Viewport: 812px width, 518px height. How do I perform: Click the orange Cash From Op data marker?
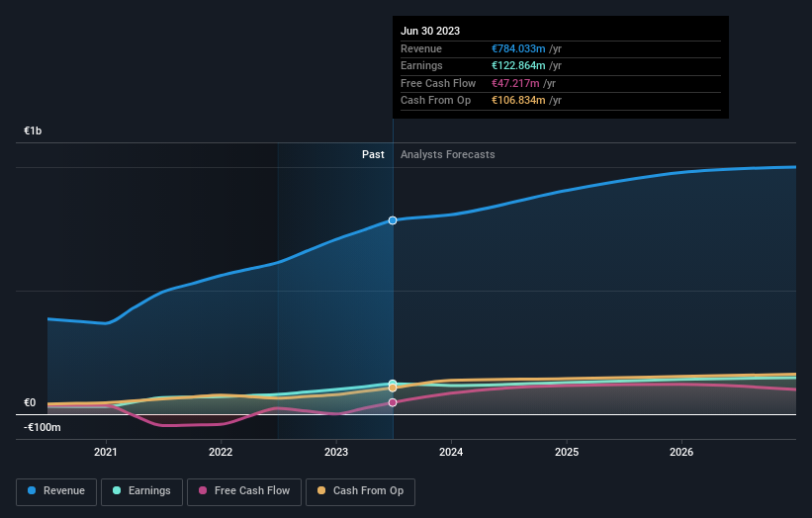click(x=393, y=388)
